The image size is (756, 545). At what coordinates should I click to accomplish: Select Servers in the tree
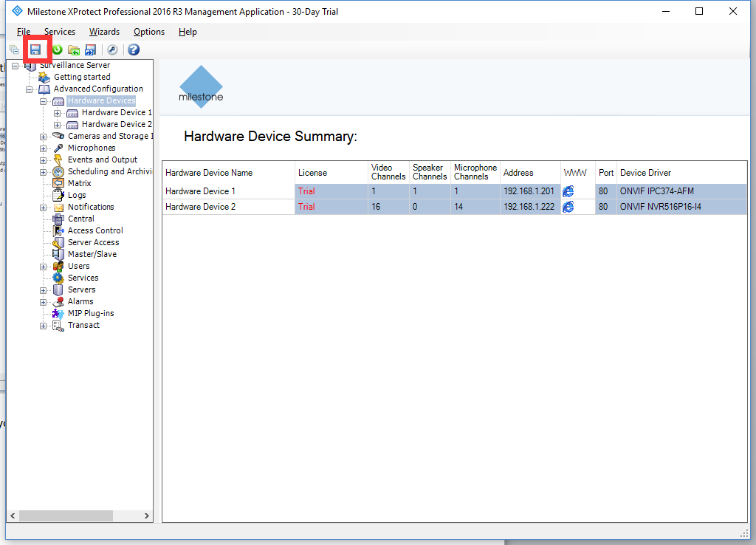81,290
